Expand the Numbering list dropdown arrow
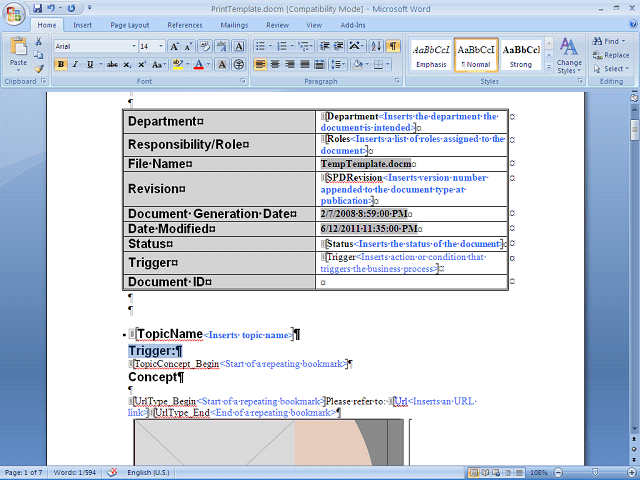 pos(292,46)
